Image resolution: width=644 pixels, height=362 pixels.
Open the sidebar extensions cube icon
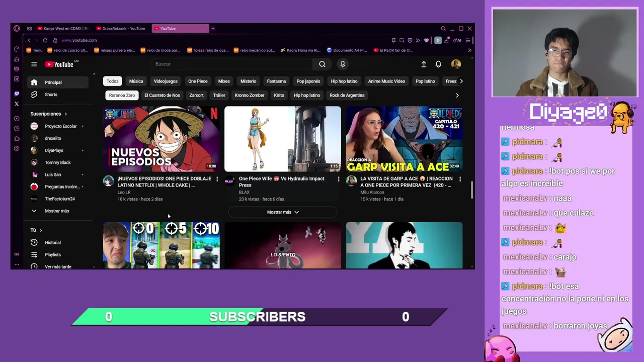coord(17,139)
